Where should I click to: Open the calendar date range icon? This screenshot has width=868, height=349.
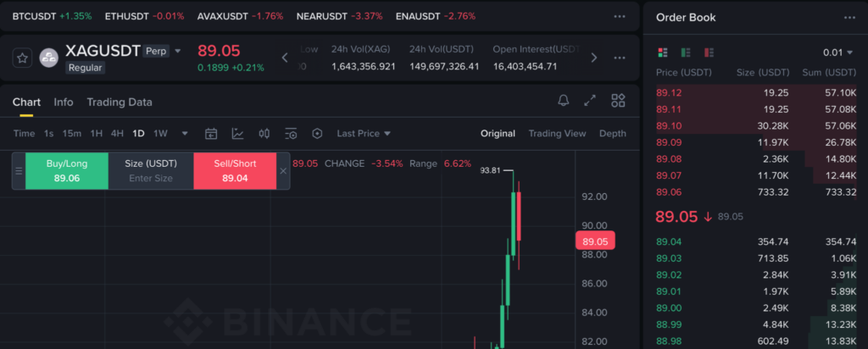[211, 133]
